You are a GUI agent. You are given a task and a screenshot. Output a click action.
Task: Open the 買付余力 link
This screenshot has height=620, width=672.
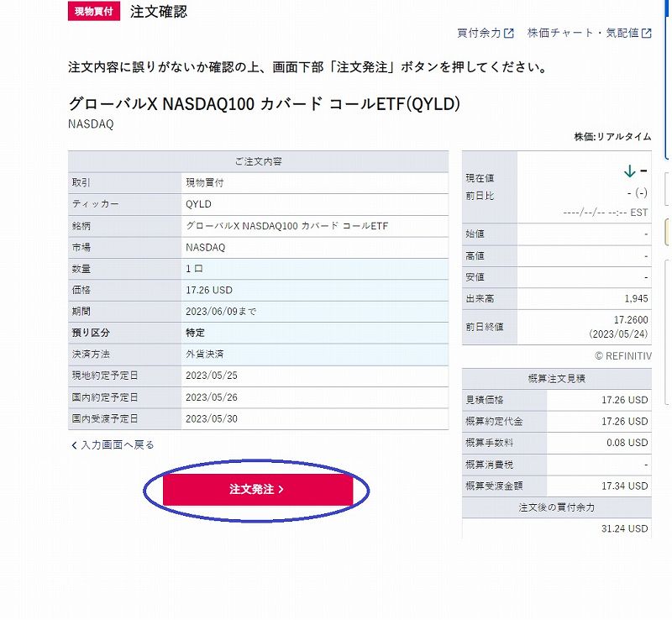[486, 33]
